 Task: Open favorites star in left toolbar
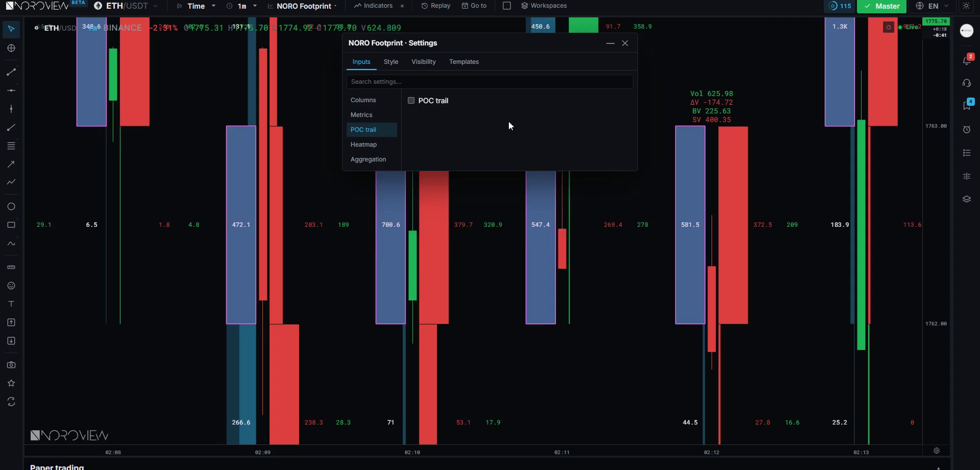point(11,383)
